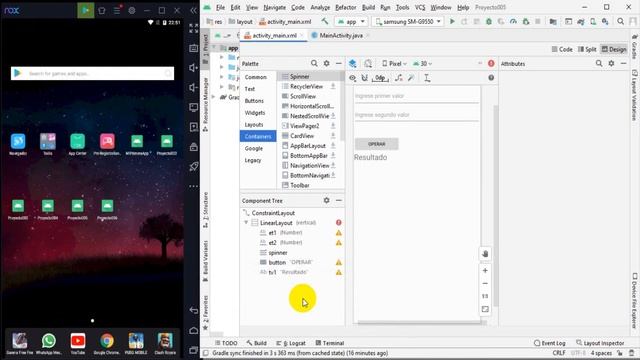Open the Terminal tool window
Viewport: 640px width, 360px height.
click(x=330, y=343)
